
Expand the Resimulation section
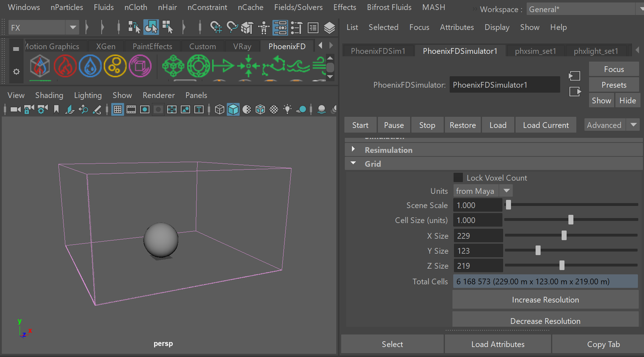(353, 149)
